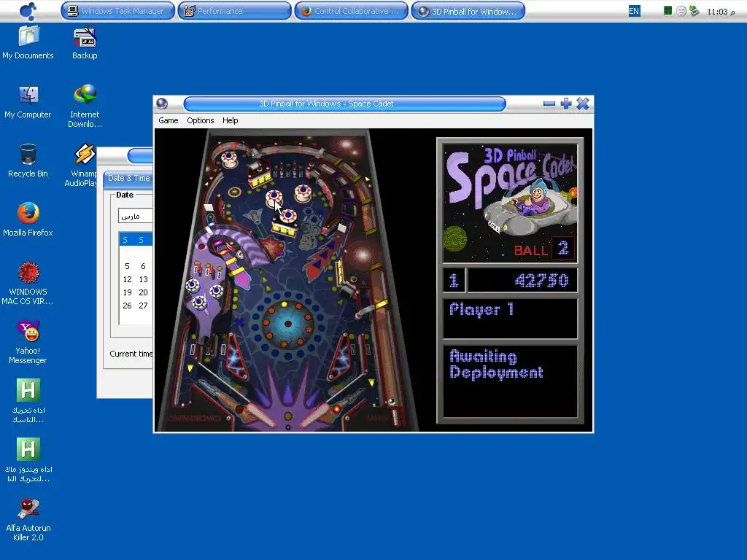Click the score 42750 display

pos(522,280)
